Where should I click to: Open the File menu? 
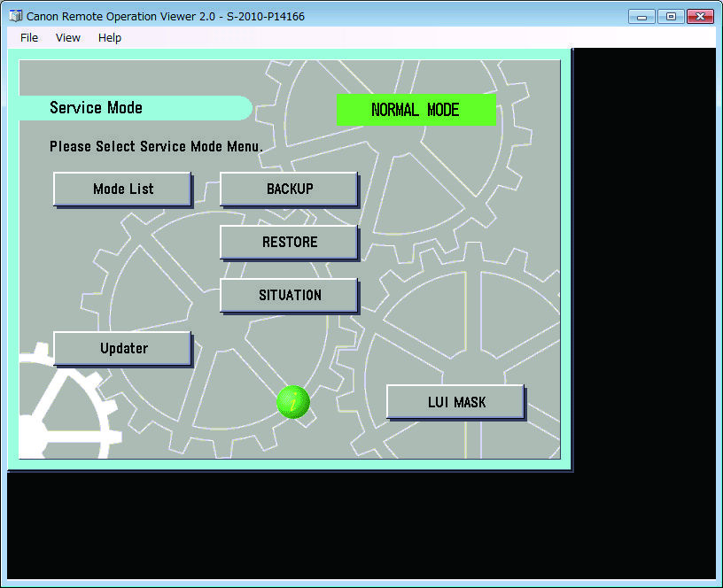pos(29,38)
